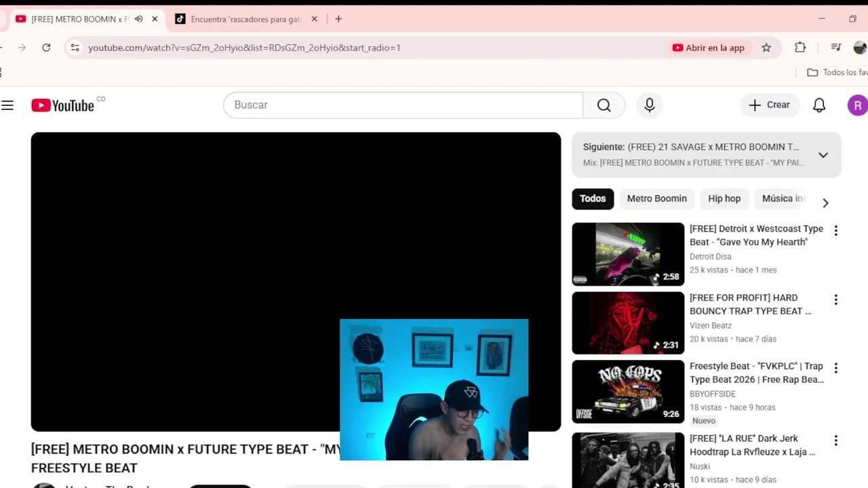Open options for 'FVKPLC' Freestyle Beat video
This screenshot has height=488, width=868.
point(835,368)
